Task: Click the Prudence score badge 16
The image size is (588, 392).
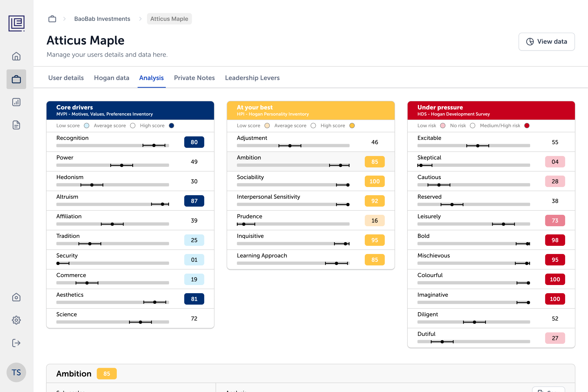Action: (375, 220)
